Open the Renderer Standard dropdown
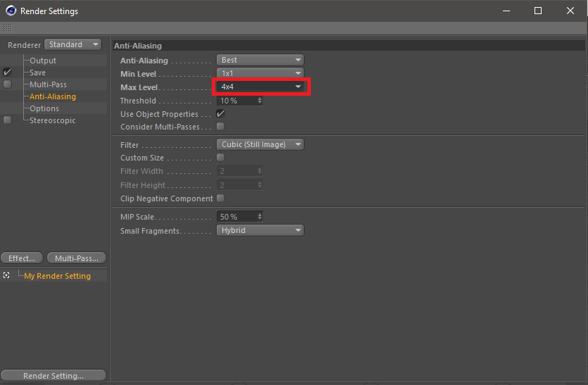 [x=72, y=44]
